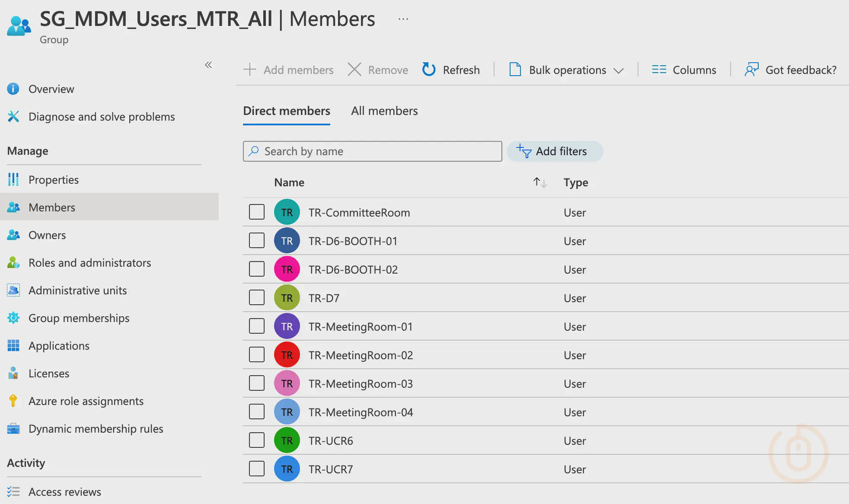Click the group icon beside the page title
The image size is (849, 504).
point(19,26)
